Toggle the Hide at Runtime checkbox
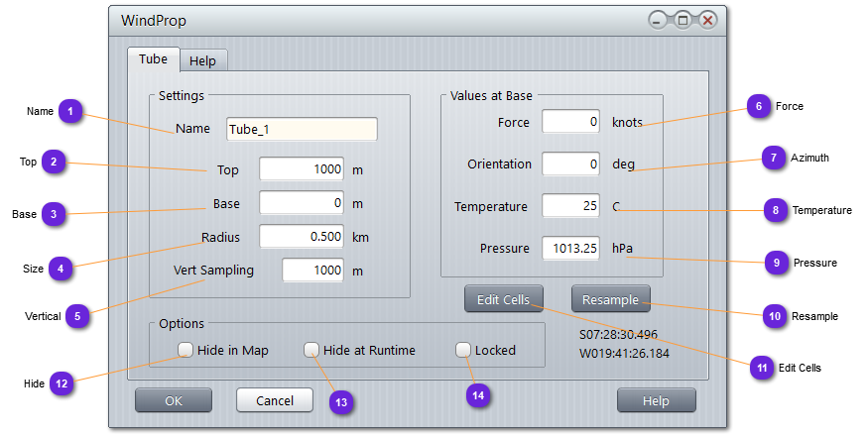Viewport: 868px width, 437px height. [x=311, y=350]
